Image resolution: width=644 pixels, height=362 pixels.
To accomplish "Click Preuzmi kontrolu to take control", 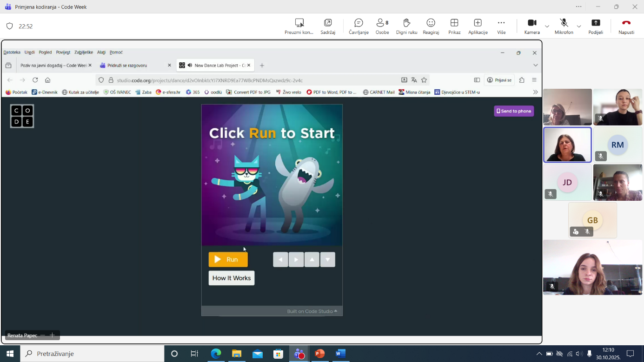I will (299, 26).
